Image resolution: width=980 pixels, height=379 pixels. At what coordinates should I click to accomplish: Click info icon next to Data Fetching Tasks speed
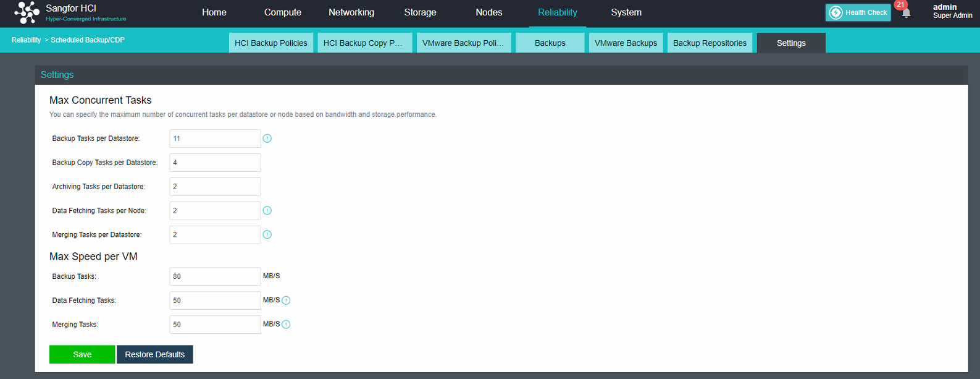click(286, 300)
